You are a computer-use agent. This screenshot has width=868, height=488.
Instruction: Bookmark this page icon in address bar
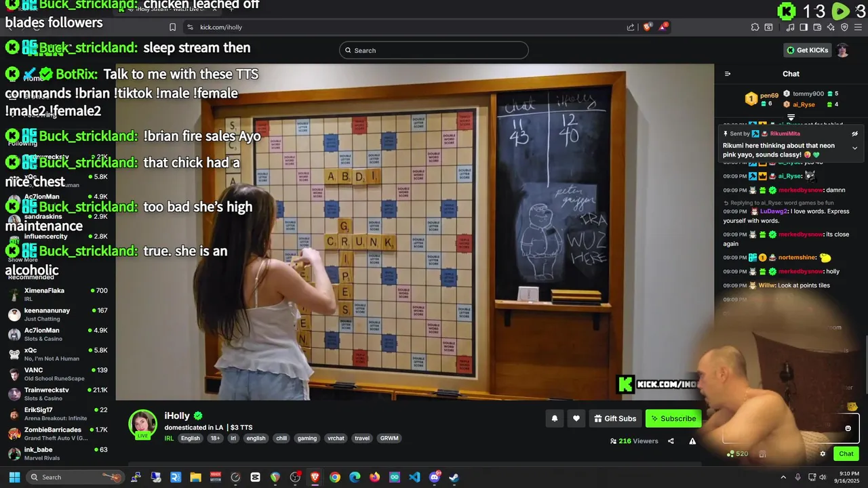[x=172, y=27]
